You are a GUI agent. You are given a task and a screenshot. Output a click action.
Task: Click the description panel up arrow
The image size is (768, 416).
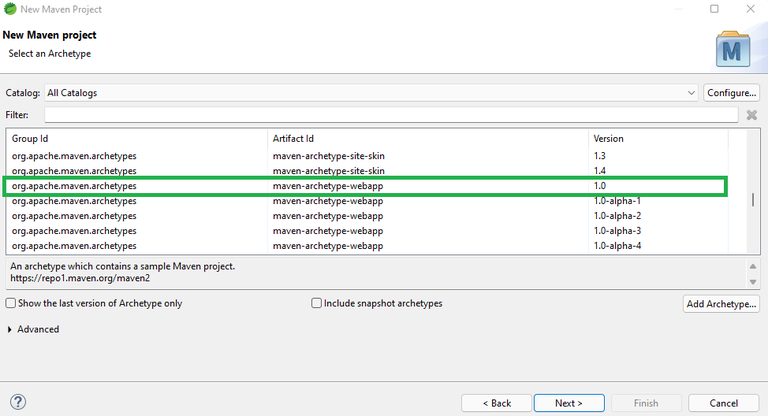753,267
